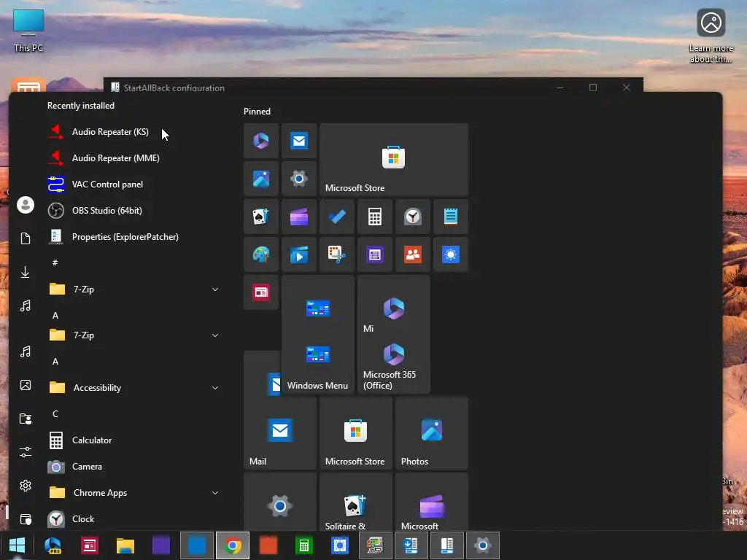The width and height of the screenshot is (747, 560).
Task: Launch the Paint palette tile
Action: point(261,254)
